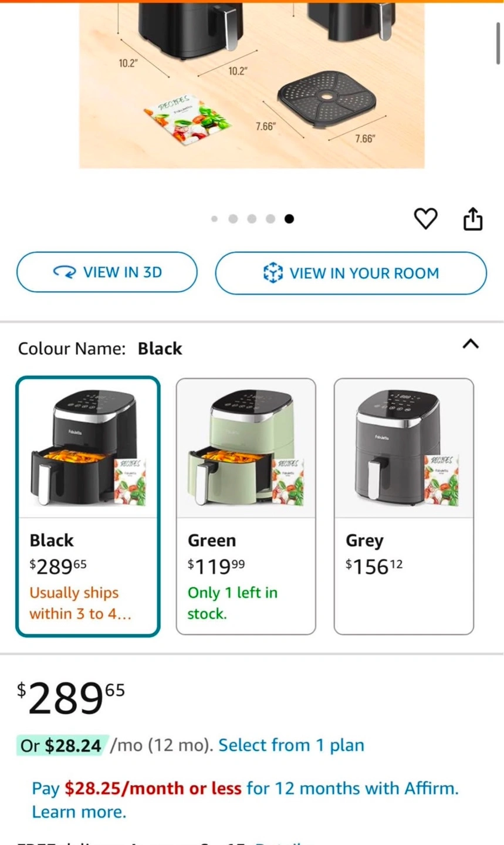Go to the third image carousel dot
This screenshot has width=504, height=845.
coord(252,219)
